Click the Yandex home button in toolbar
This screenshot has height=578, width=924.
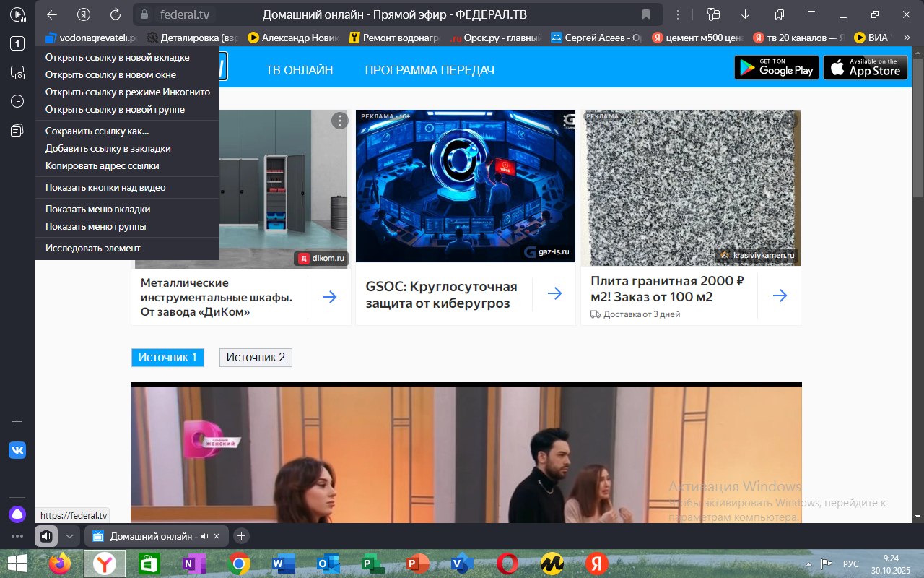[x=84, y=14]
